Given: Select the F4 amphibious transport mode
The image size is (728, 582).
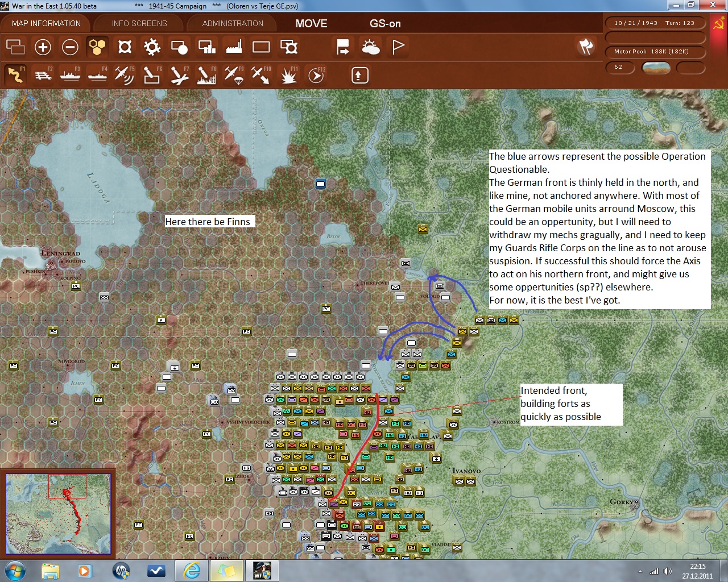Looking at the screenshot, I should pyautogui.click(x=98, y=75).
